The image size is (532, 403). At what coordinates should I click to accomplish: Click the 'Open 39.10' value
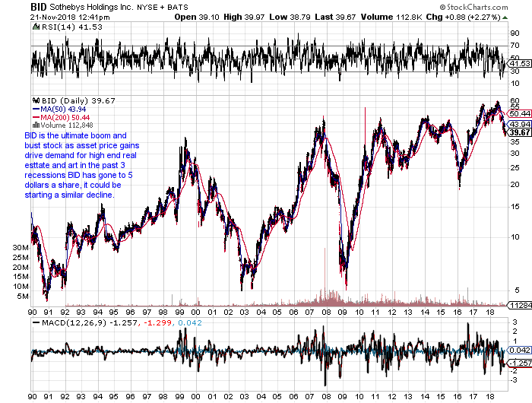[197, 17]
